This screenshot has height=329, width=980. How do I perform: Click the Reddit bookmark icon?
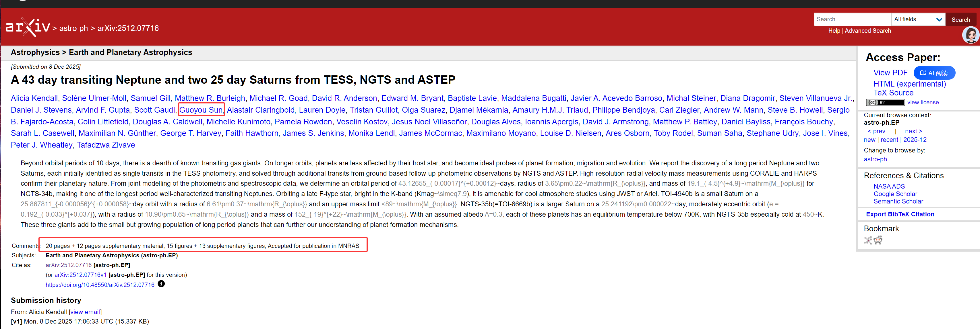[878, 240]
